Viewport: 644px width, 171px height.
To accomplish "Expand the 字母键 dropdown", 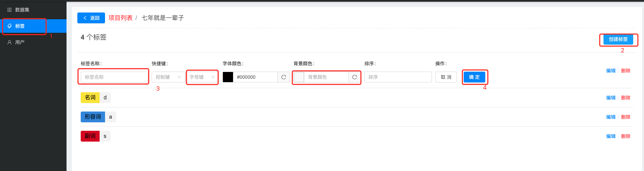I will point(202,77).
